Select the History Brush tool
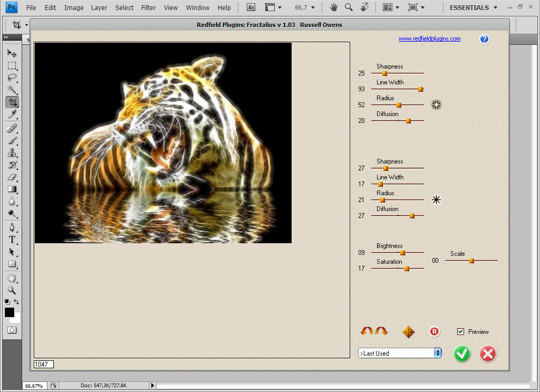The width and height of the screenshot is (540, 392). point(12,165)
